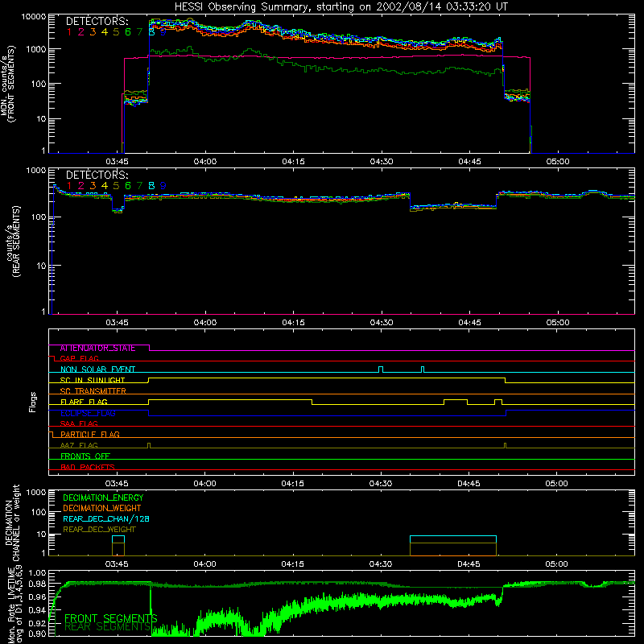Click the HESSI Observing Summary title text
Image resolution: width=644 pixels, height=644 pixels.
point(341,6)
